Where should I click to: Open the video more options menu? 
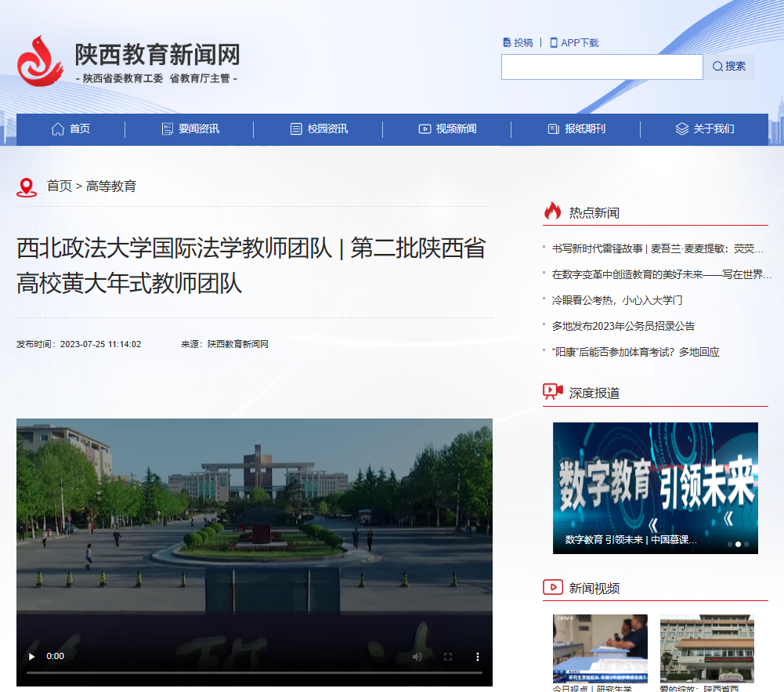478,657
